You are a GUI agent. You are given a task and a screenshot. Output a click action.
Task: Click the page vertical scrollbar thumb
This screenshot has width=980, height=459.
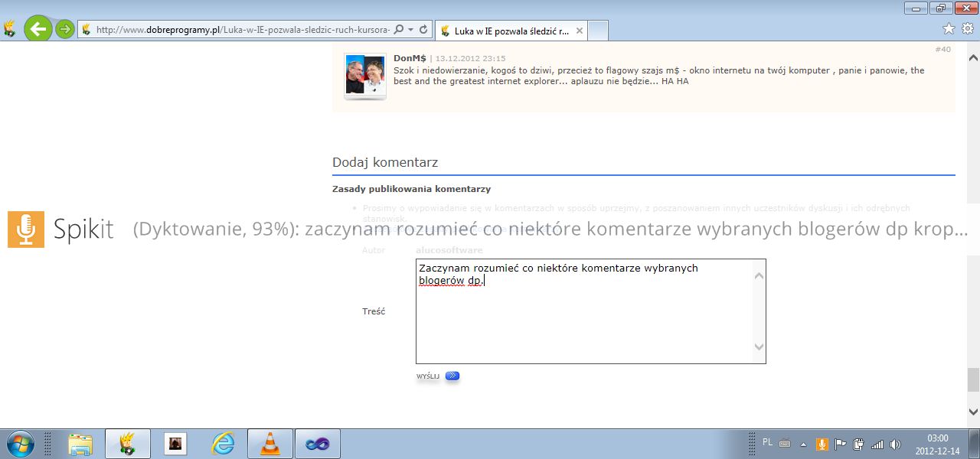pyautogui.click(x=973, y=379)
